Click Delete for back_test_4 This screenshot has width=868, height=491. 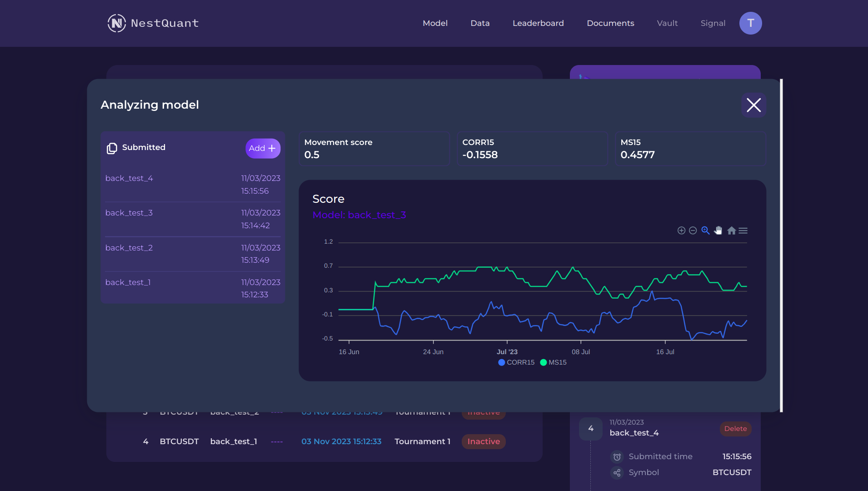(735, 429)
